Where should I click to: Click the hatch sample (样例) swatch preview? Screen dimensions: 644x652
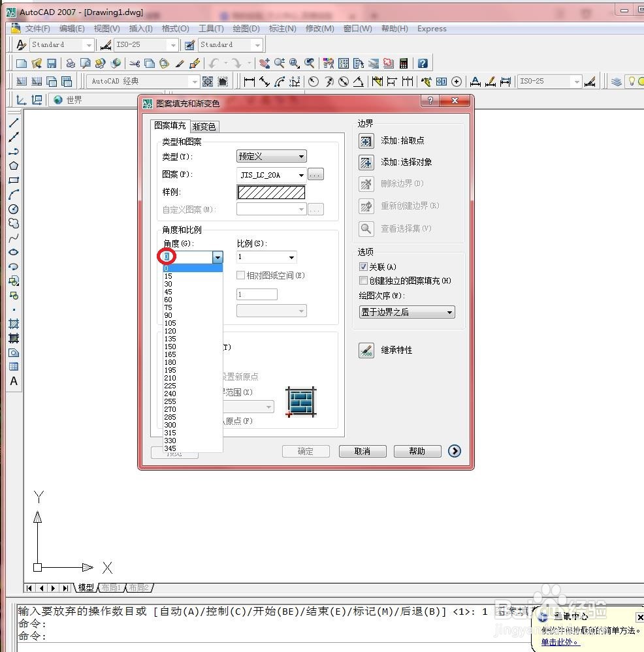click(x=271, y=192)
